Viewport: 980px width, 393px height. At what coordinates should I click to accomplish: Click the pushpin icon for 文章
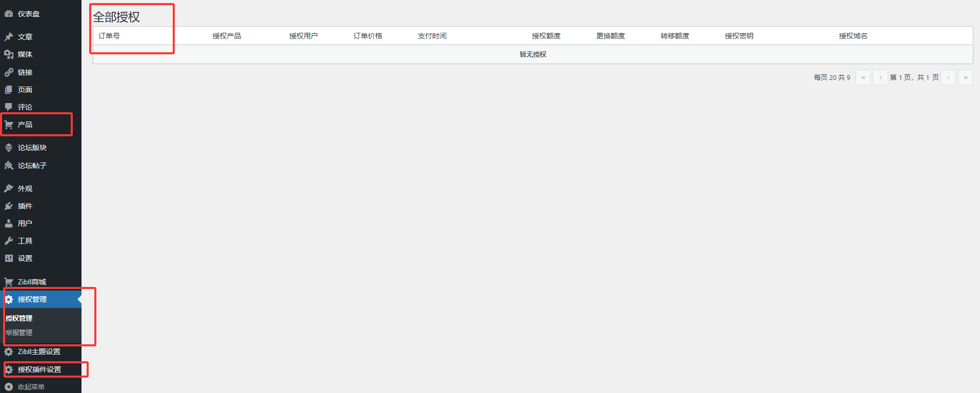coord(9,37)
